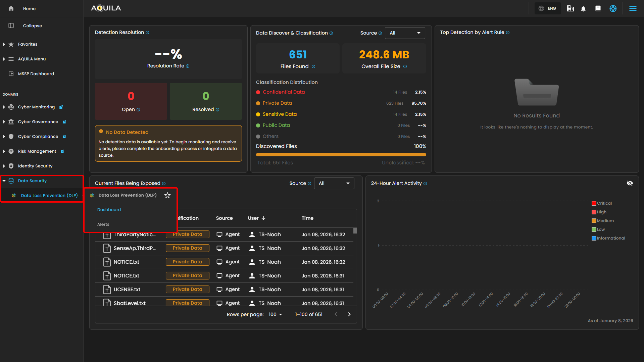Open Rows per page dropdown
The height and width of the screenshot is (362, 644).
tap(276, 314)
